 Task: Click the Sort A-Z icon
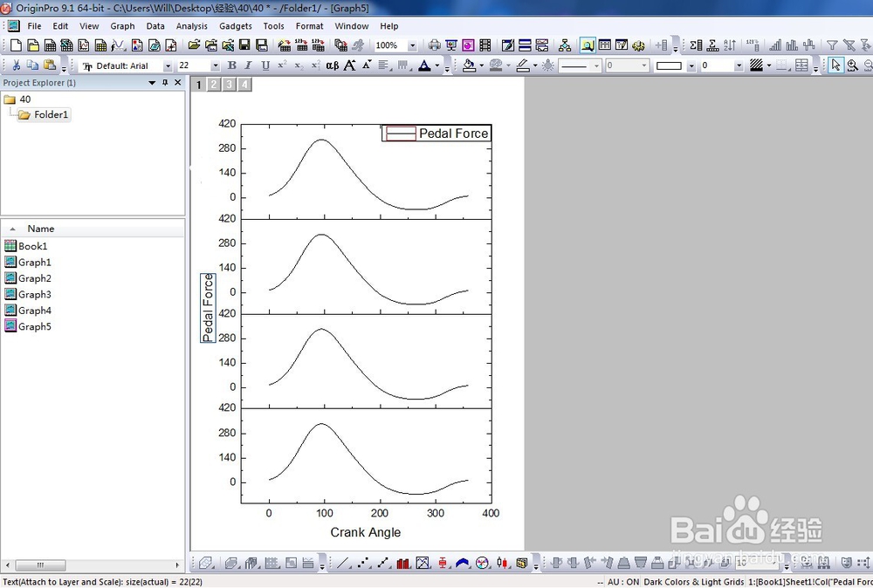tap(730, 45)
